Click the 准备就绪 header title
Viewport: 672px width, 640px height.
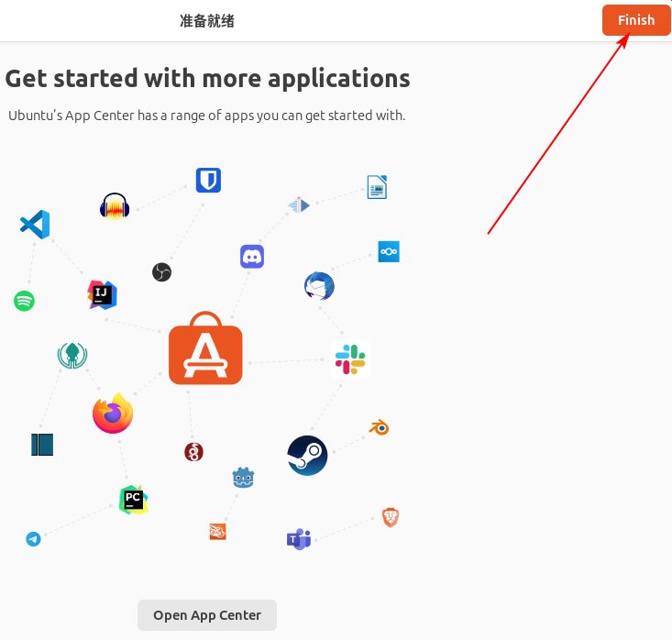207,21
